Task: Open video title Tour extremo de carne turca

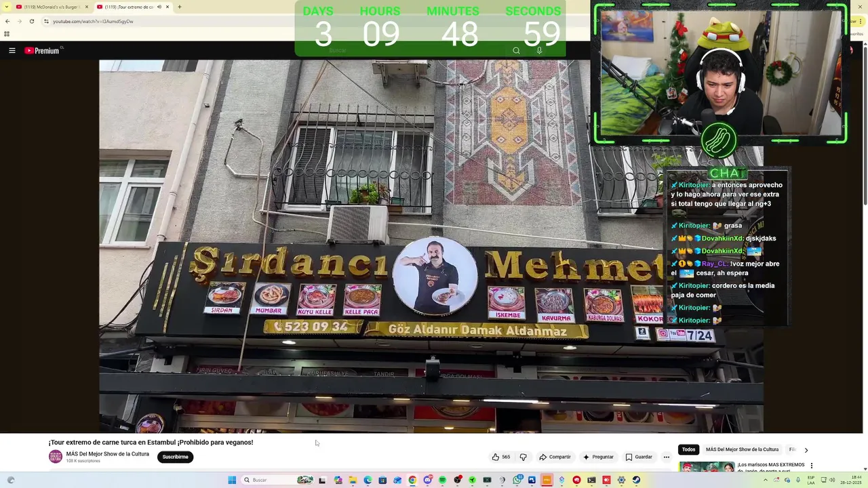Action: [x=151, y=443]
